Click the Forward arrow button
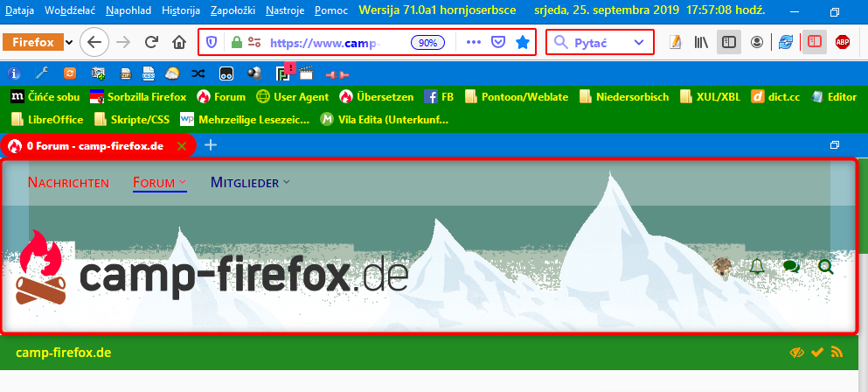868x392 pixels. click(123, 42)
